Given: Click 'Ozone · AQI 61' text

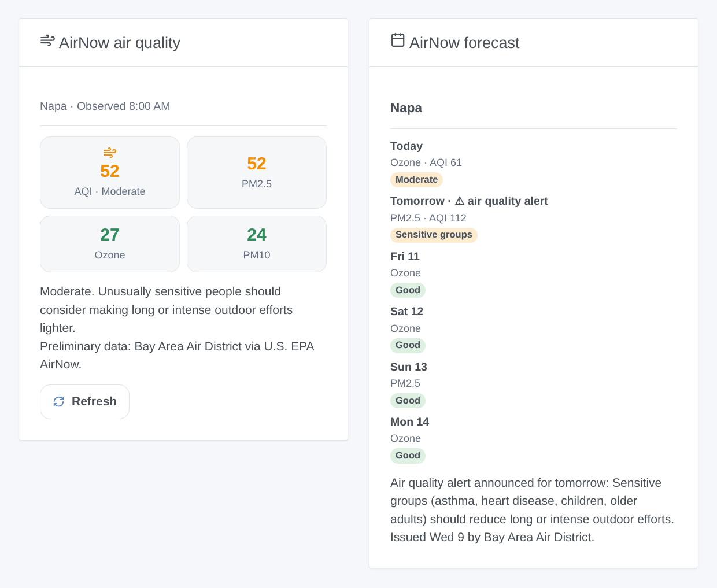Looking at the screenshot, I should click(x=426, y=163).
